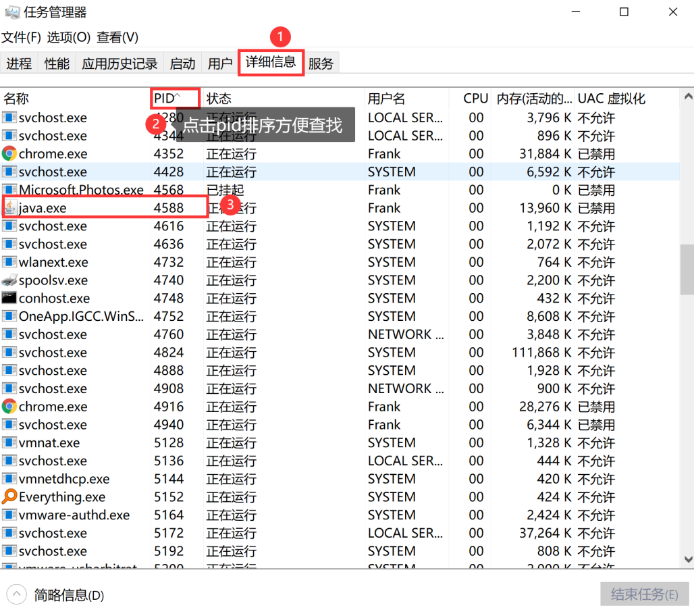Click the scrollbar up arrow
694x616 pixels.
point(688,96)
